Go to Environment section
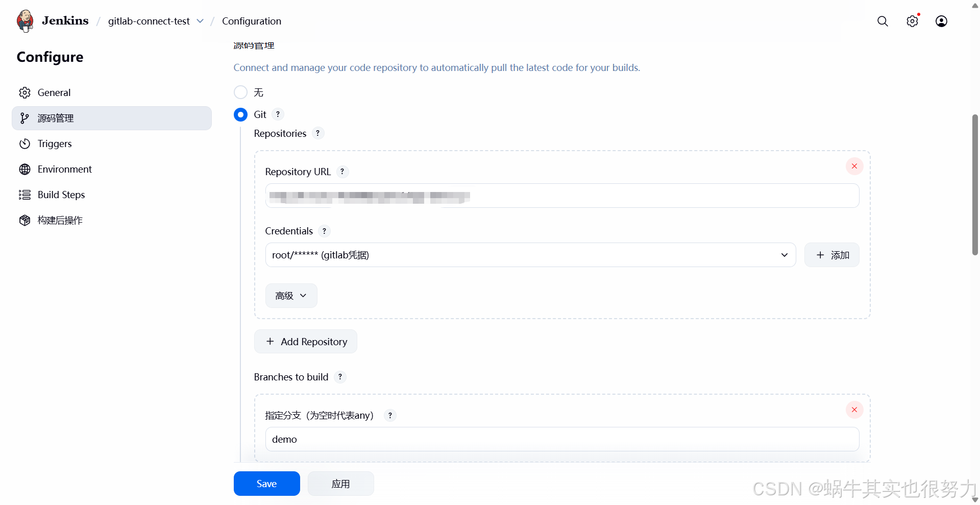The height and width of the screenshot is (505, 980). point(112,169)
